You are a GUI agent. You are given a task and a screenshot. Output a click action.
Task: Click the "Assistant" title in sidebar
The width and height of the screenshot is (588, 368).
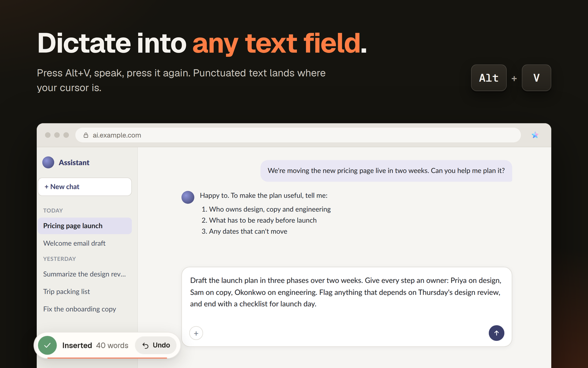tap(74, 162)
